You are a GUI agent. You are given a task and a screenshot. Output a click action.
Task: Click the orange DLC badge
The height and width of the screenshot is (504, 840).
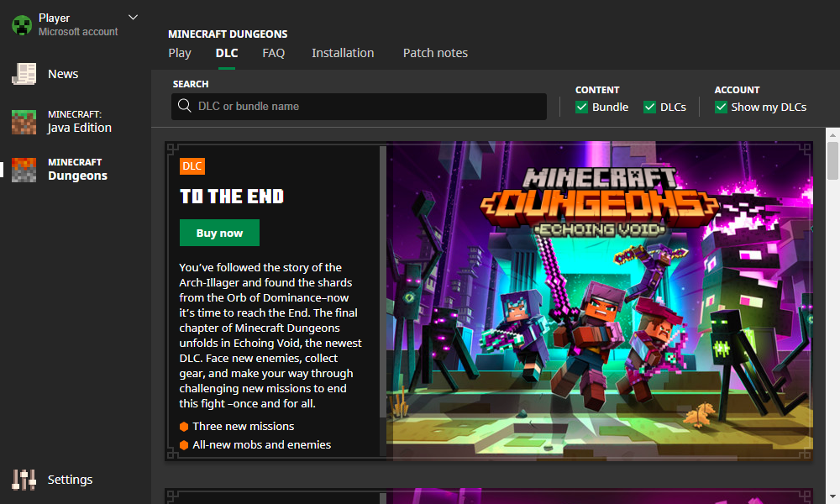coord(192,166)
